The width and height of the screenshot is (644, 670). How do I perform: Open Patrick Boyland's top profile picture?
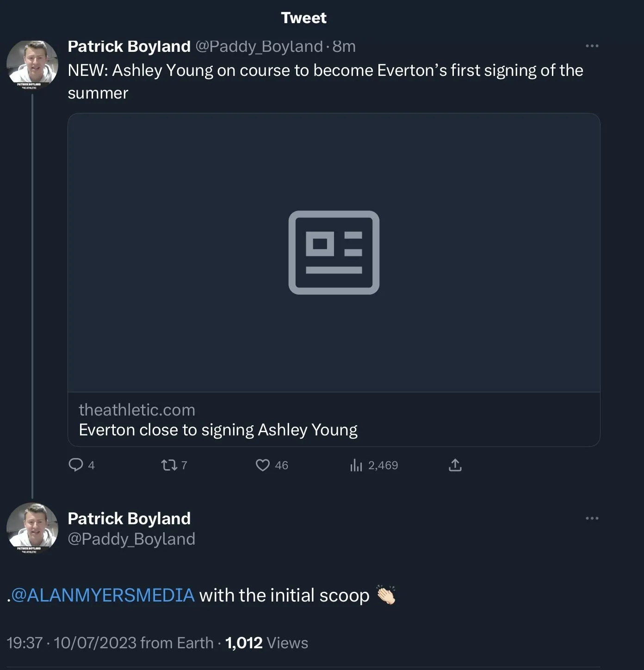[32, 64]
